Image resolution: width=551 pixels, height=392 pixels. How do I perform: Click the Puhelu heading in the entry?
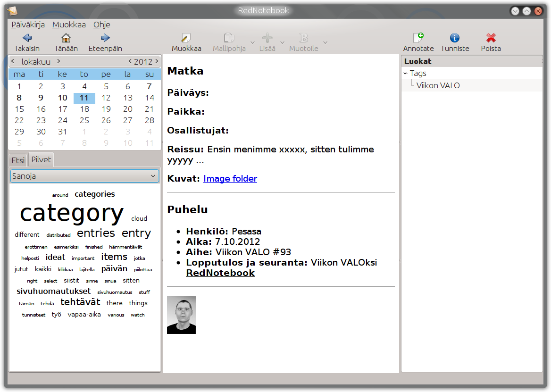point(187,210)
